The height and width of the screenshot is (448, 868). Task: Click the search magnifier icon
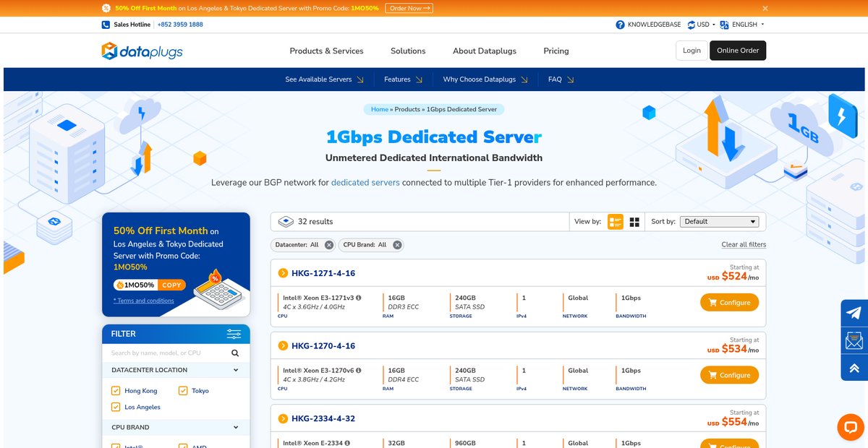[x=235, y=353]
